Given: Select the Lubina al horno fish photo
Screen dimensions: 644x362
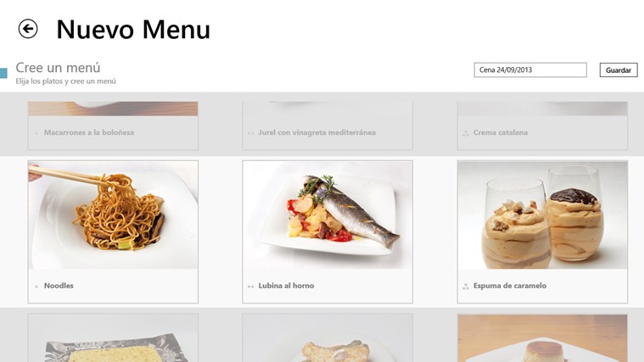Looking at the screenshot, I should [328, 215].
